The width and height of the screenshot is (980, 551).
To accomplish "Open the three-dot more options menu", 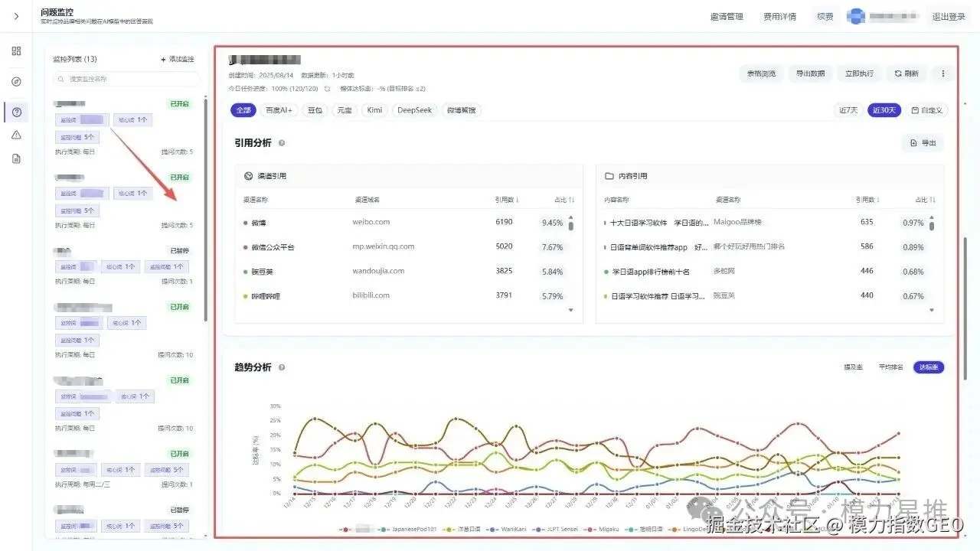I will [x=943, y=73].
